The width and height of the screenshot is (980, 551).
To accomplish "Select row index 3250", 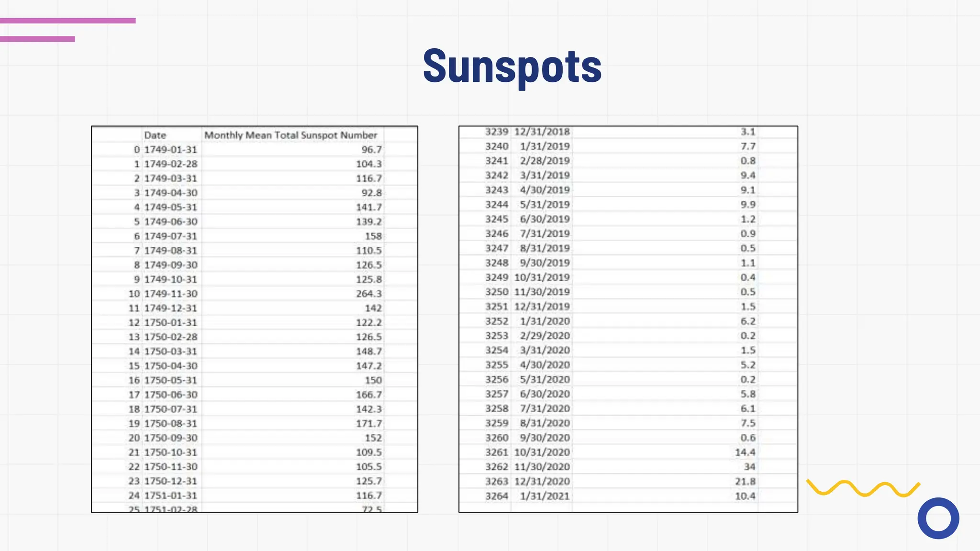I will coord(497,292).
